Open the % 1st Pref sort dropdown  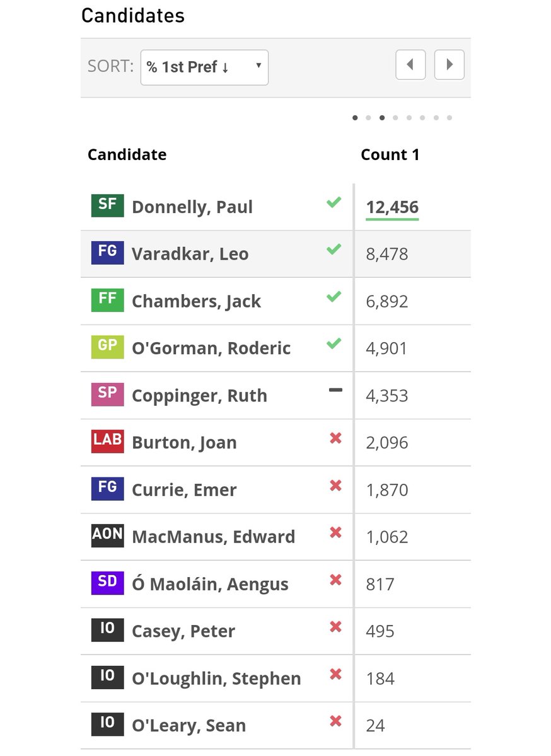pyautogui.click(x=204, y=67)
